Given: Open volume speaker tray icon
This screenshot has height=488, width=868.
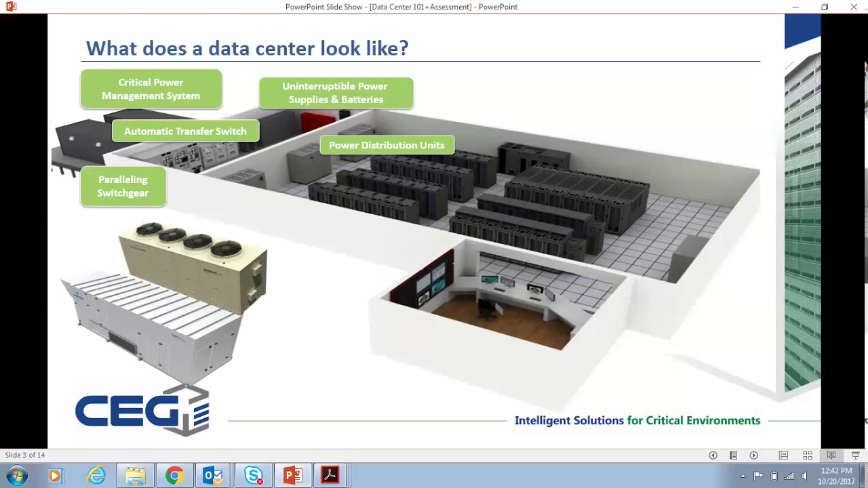Looking at the screenshot, I should pos(804,476).
